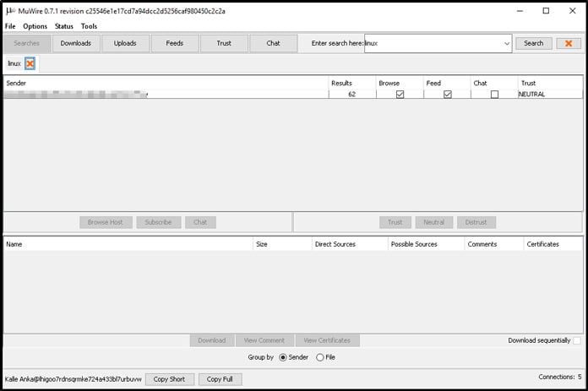588x391 pixels.
Task: Click the Browse column header
Action: 400,83
